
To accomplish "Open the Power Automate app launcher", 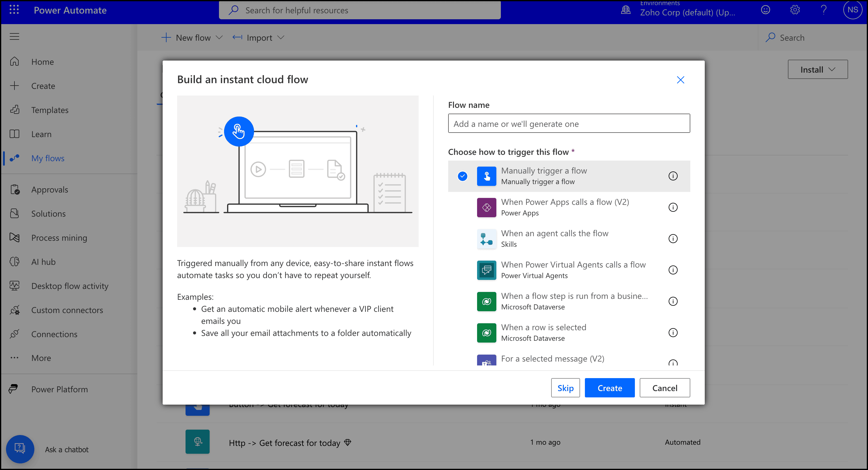I will coord(14,10).
